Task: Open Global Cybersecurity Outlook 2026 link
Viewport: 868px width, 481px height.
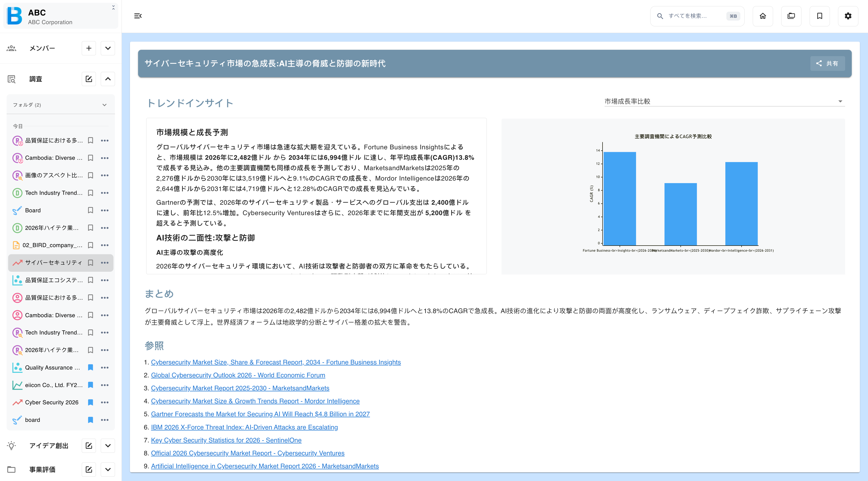Action: 238,375
